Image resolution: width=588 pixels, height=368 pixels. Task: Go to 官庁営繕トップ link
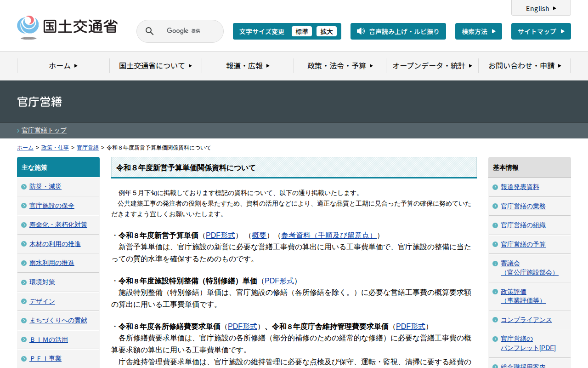point(44,130)
